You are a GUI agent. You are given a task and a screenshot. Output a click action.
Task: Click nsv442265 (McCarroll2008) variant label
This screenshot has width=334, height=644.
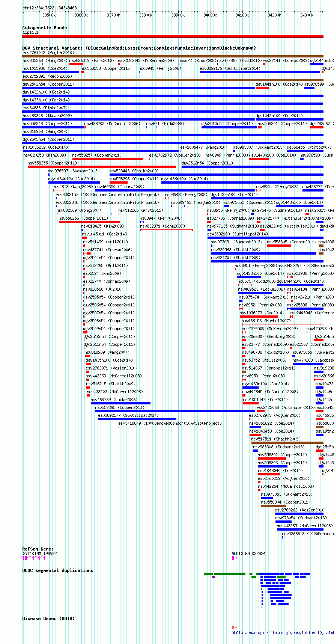[304, 526]
